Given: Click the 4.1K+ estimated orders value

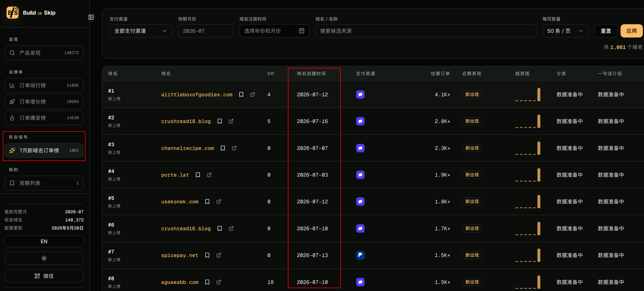Looking at the screenshot, I should (x=442, y=94).
